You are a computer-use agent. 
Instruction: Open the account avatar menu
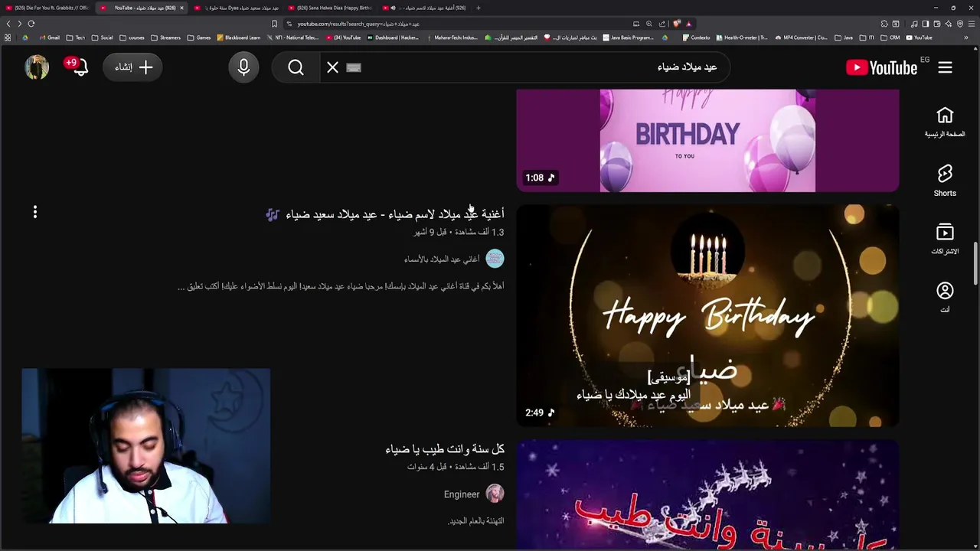click(x=37, y=67)
